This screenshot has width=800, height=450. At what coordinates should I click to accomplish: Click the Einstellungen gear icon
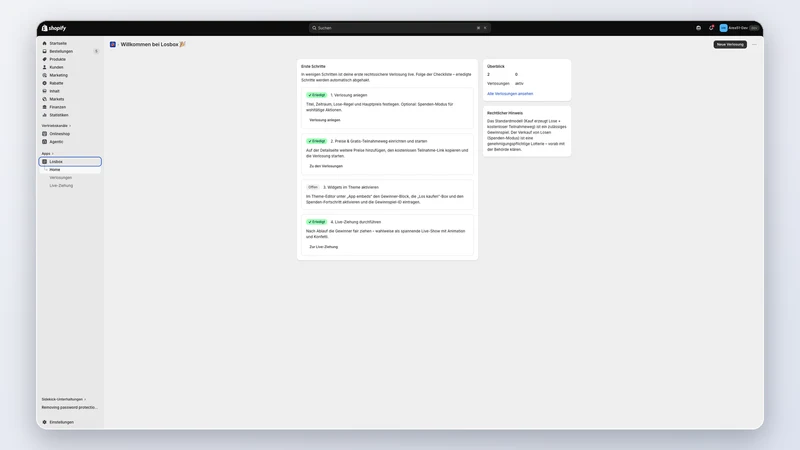point(44,422)
